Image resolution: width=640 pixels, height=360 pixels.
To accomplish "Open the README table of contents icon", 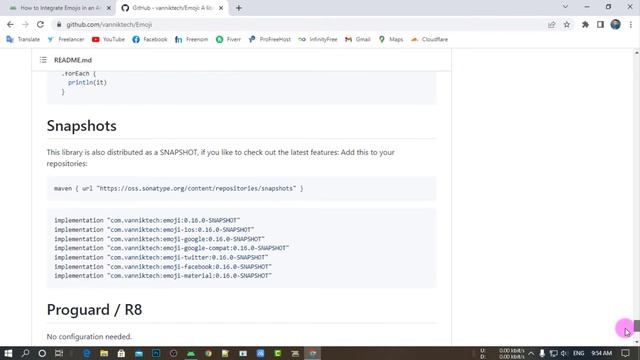I will (x=43, y=60).
